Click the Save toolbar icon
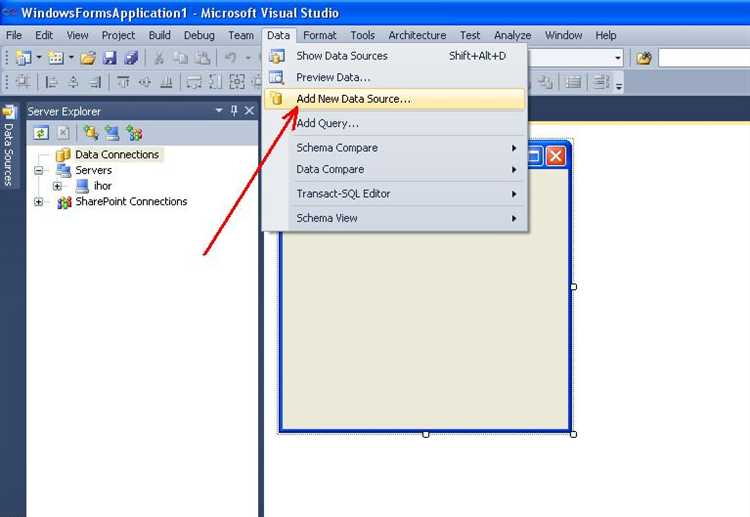Screen dimensions: 750x517 pyautogui.click(x=109, y=58)
